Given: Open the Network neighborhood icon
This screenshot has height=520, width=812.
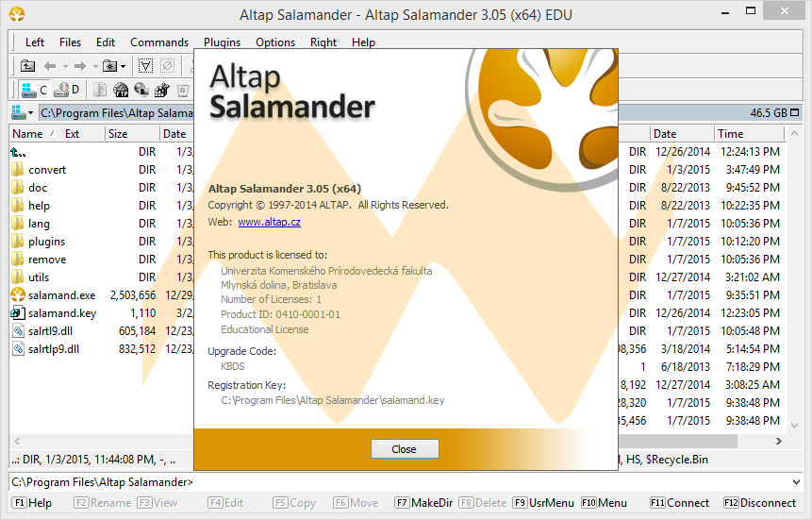Looking at the screenshot, I should [x=141, y=91].
